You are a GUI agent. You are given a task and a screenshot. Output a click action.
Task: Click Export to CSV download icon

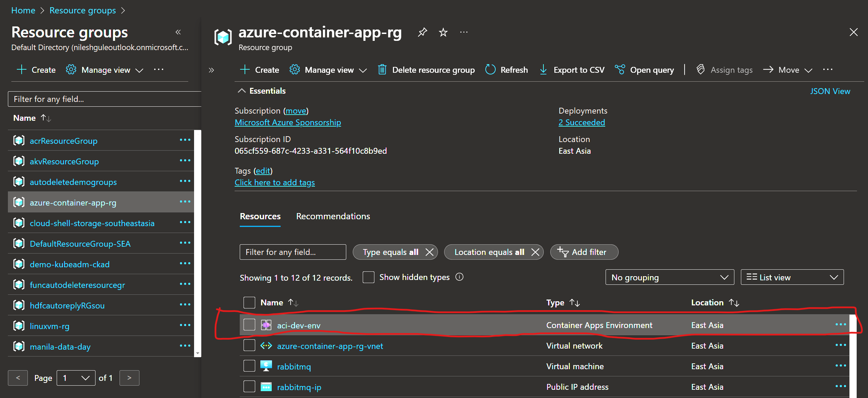coord(543,70)
